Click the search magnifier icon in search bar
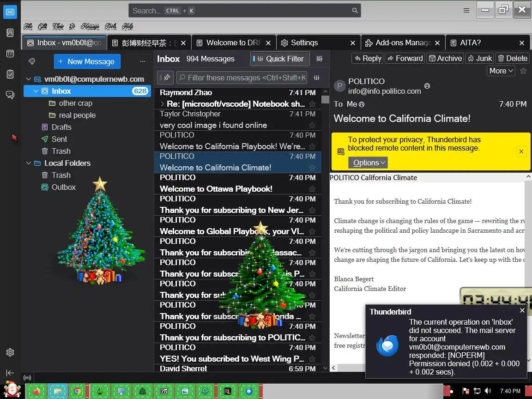 pyautogui.click(x=355, y=11)
